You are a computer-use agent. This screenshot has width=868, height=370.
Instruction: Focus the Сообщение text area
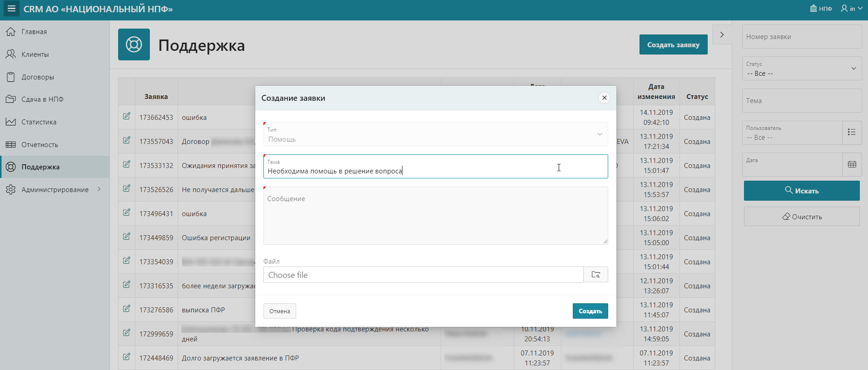[436, 216]
